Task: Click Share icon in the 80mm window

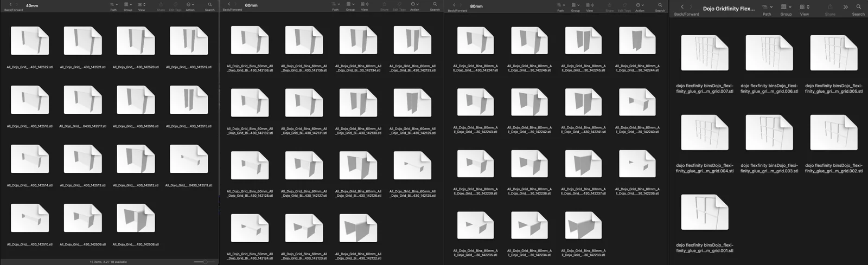Action: click(x=609, y=5)
